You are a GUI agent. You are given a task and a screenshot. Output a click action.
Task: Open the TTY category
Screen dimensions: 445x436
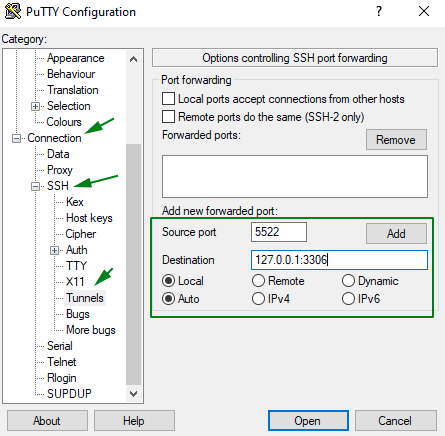[76, 266]
